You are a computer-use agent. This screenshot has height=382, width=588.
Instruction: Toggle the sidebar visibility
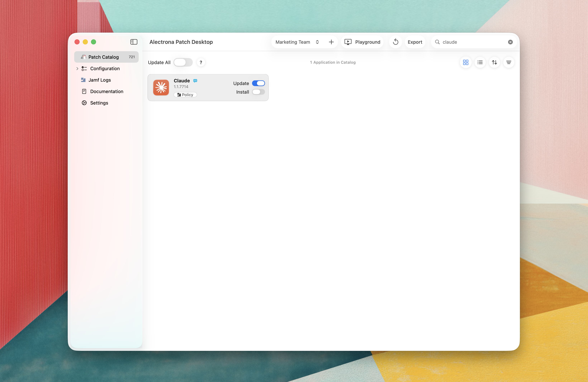[x=134, y=42]
